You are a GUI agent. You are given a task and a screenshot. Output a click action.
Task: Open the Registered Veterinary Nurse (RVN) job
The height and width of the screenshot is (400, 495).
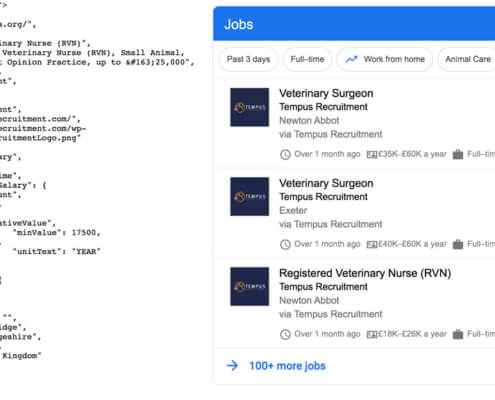coord(365,273)
